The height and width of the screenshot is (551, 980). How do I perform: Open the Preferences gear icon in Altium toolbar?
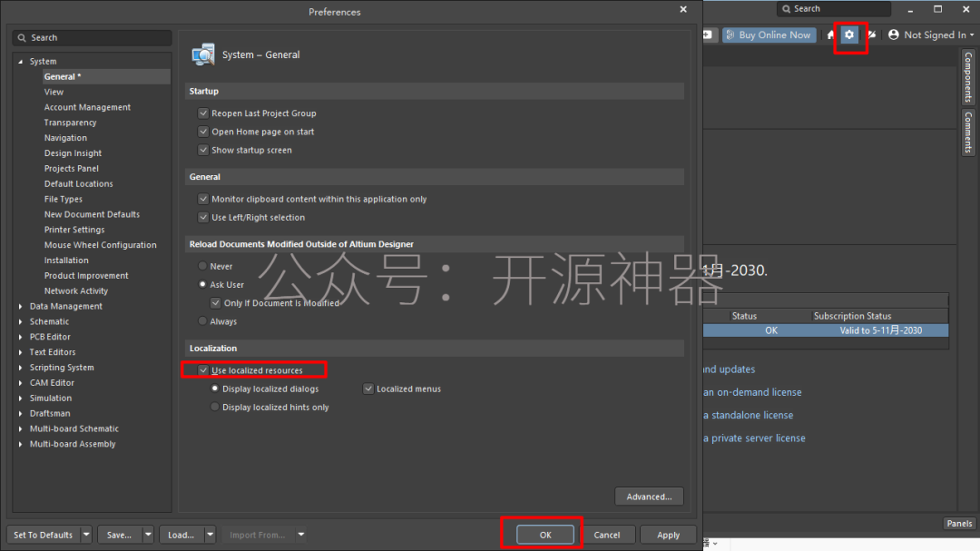[x=848, y=35]
